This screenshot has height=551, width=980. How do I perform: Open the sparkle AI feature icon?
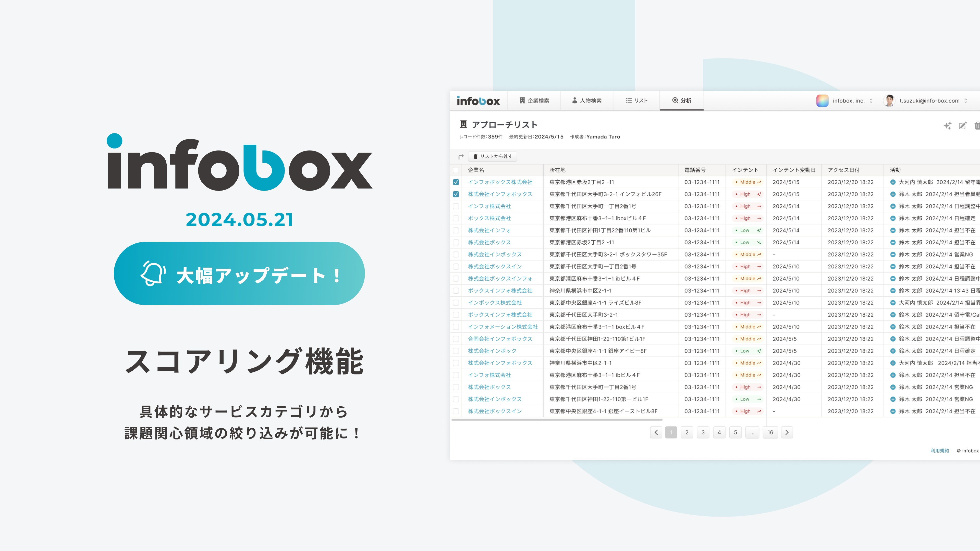[x=947, y=126]
